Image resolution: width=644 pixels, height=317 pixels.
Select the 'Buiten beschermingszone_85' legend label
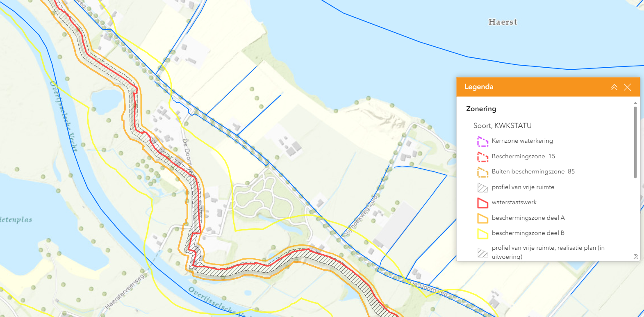pyautogui.click(x=533, y=171)
